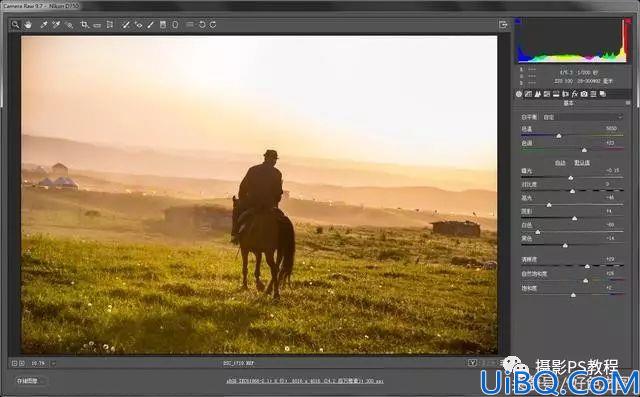Click the 曝光 exposure value field
640x397 pixels.
pyautogui.click(x=612, y=171)
